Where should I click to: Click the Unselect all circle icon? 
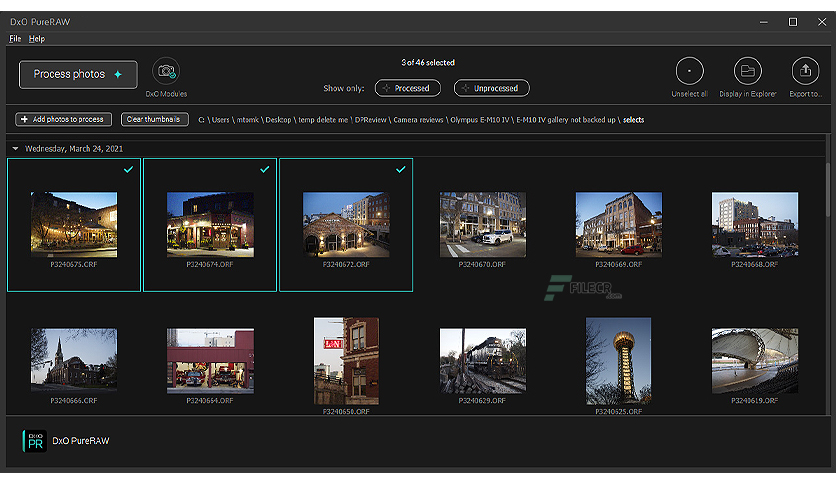tap(689, 71)
